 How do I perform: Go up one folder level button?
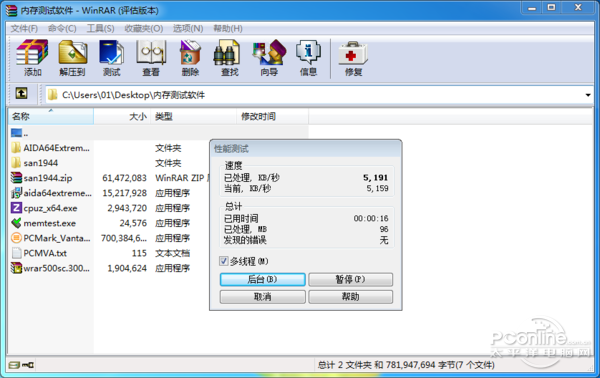[21, 93]
